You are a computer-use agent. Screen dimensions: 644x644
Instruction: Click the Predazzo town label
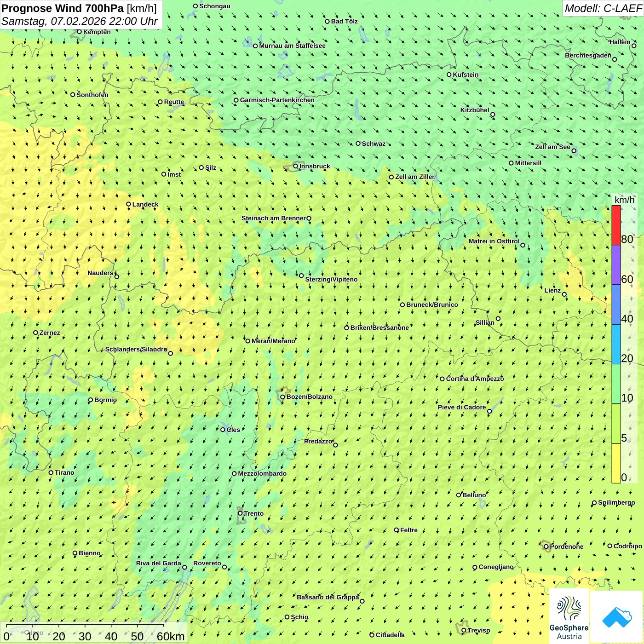[x=318, y=441]
